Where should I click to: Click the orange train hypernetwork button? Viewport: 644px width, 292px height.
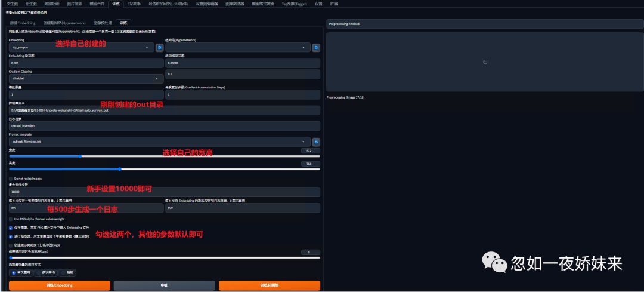tap(270, 285)
